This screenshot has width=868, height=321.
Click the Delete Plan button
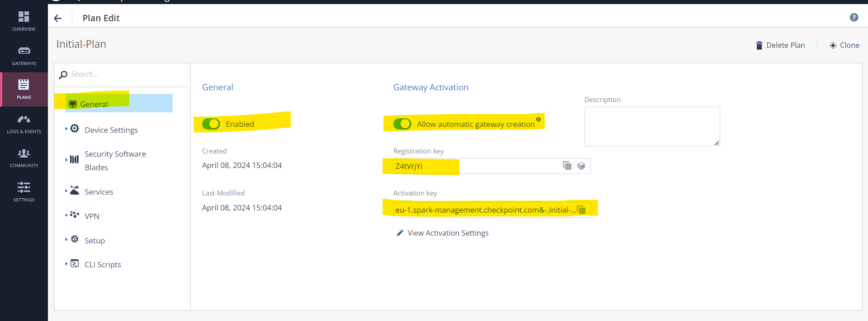780,46
